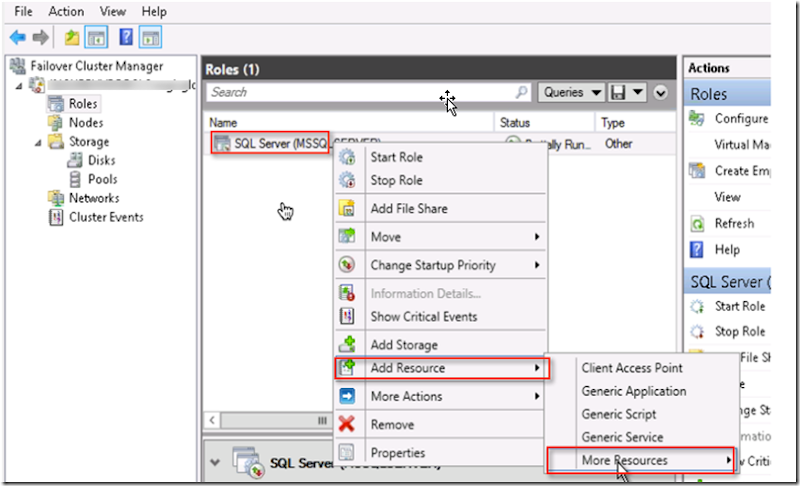Open the More Actions submenu
The height and width of the screenshot is (486, 800).
coord(441,396)
